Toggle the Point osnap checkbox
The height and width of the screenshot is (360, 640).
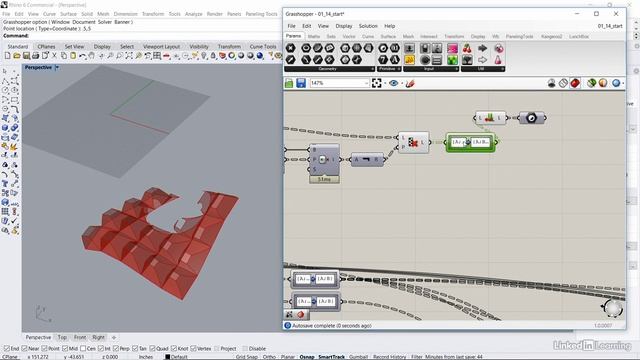(x=44, y=349)
